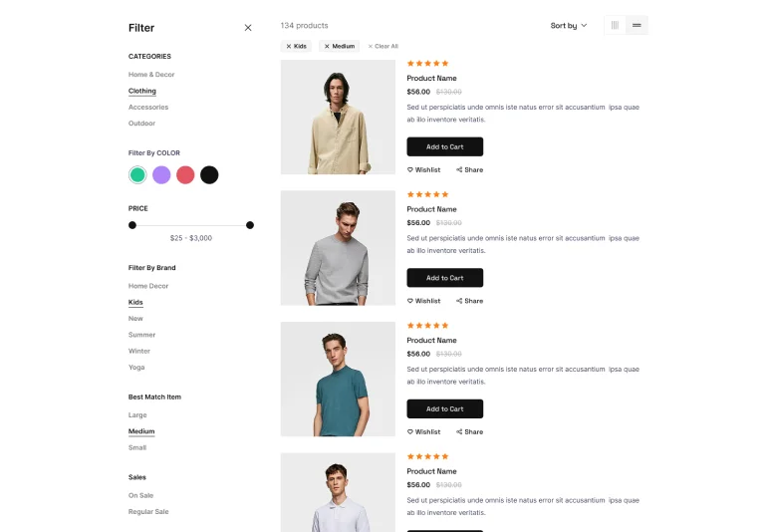The width and height of the screenshot is (765, 532).
Task: Clear all active filters
Action: pyautogui.click(x=383, y=46)
